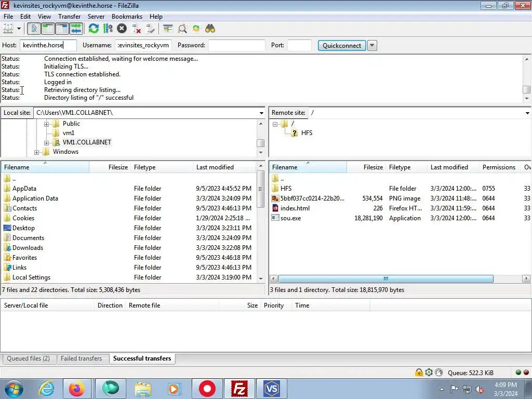Toggle the remote directory tree view
The width and height of the screenshot is (532, 399).
coord(62,29)
